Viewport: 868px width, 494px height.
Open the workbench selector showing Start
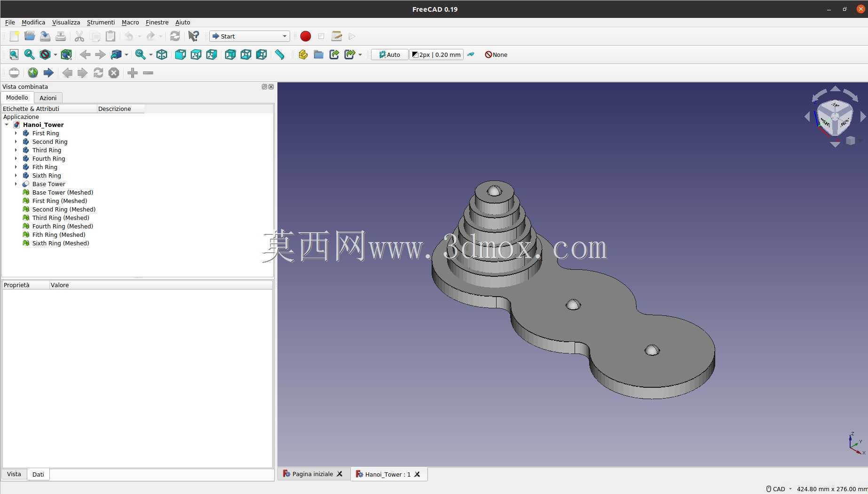(x=249, y=36)
